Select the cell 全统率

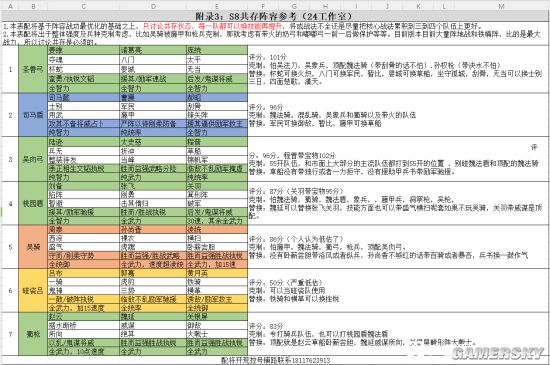coord(153,308)
